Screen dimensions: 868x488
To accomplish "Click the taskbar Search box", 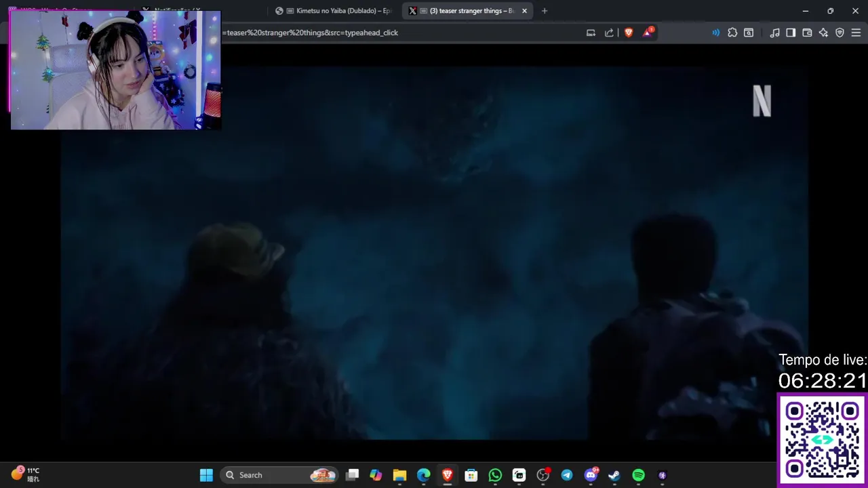I will click(x=280, y=475).
